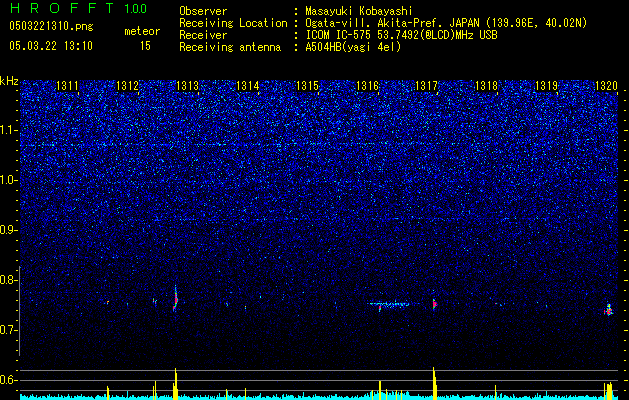Click the 1317 time marker
Screen dimensions: 629x400
pos(427,86)
